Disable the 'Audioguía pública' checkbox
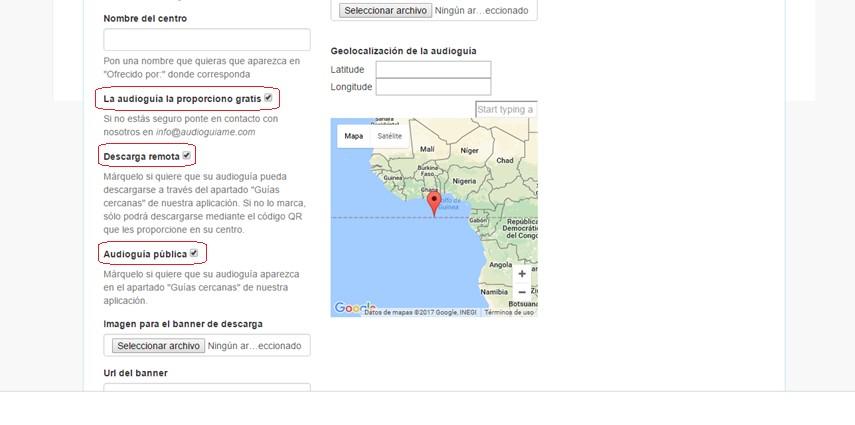The image size is (855, 425). pyautogui.click(x=194, y=253)
